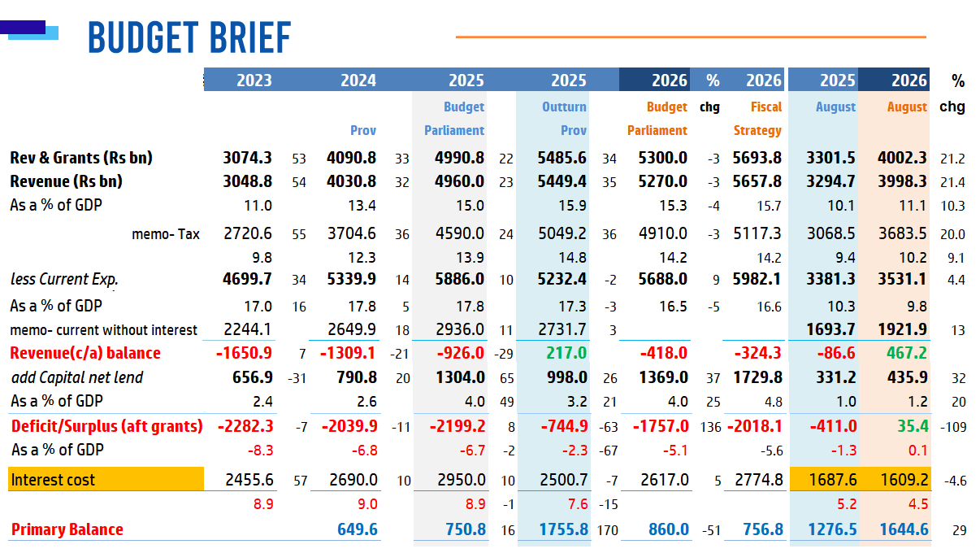Click the 4699.7 current expenditure value
Screen dimensions: 980x553
pyautogui.click(x=247, y=280)
